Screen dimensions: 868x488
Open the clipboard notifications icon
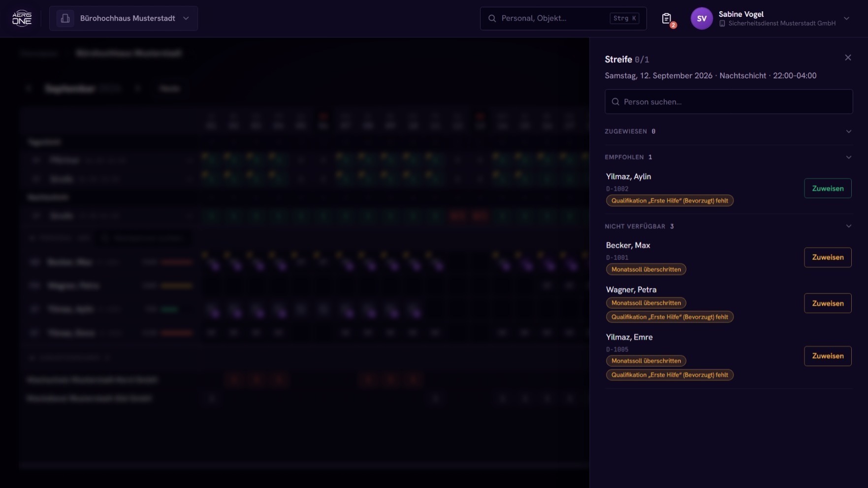coord(667,19)
